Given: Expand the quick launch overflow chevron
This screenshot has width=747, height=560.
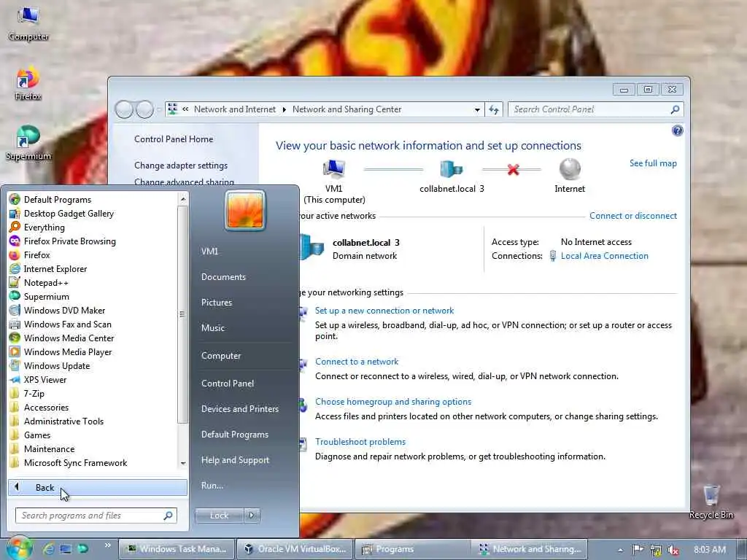Looking at the screenshot, I should 108,545.
